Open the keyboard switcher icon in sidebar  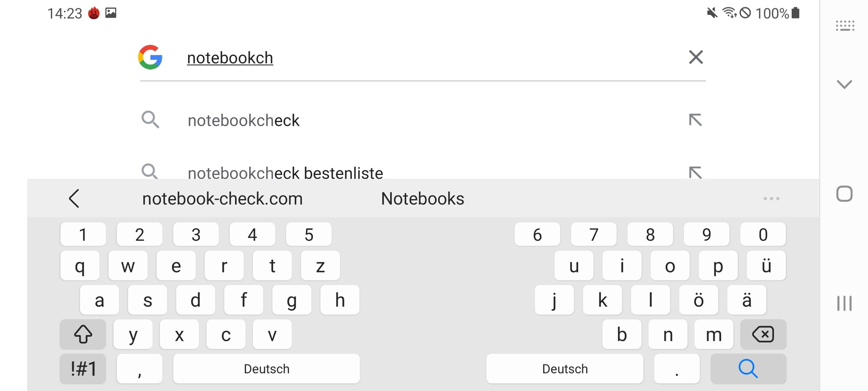(x=844, y=26)
